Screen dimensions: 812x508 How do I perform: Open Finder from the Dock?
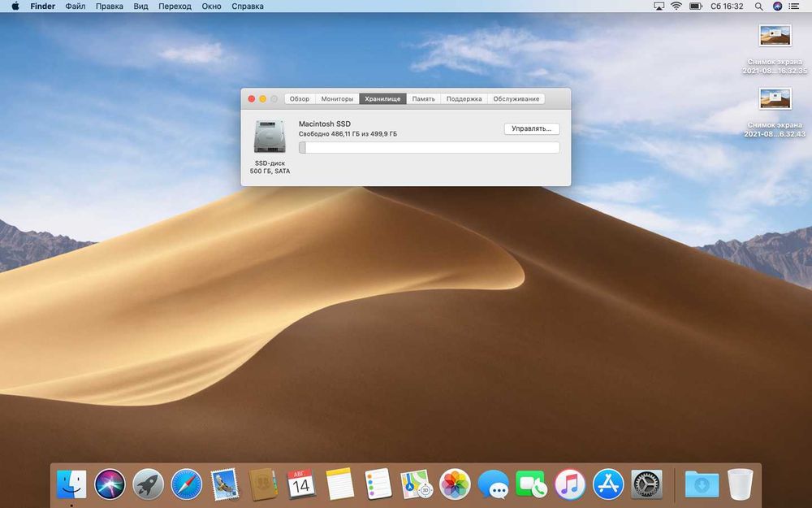[x=71, y=484]
